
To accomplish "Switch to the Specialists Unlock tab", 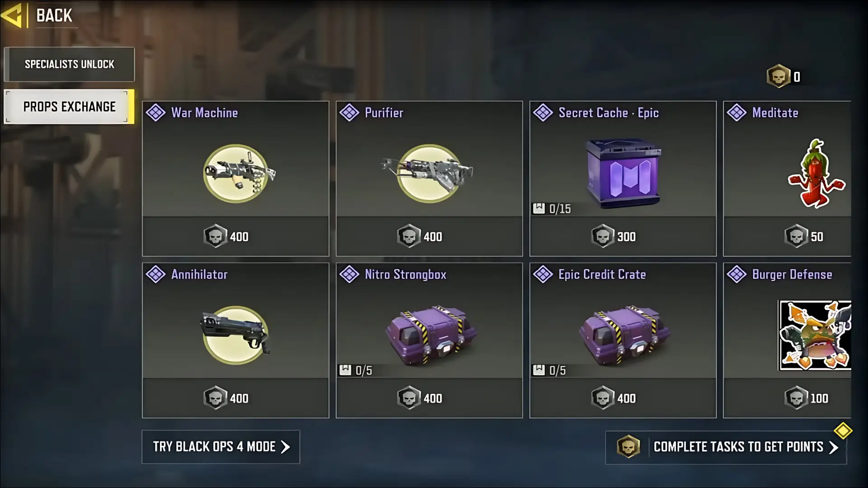I will [69, 64].
